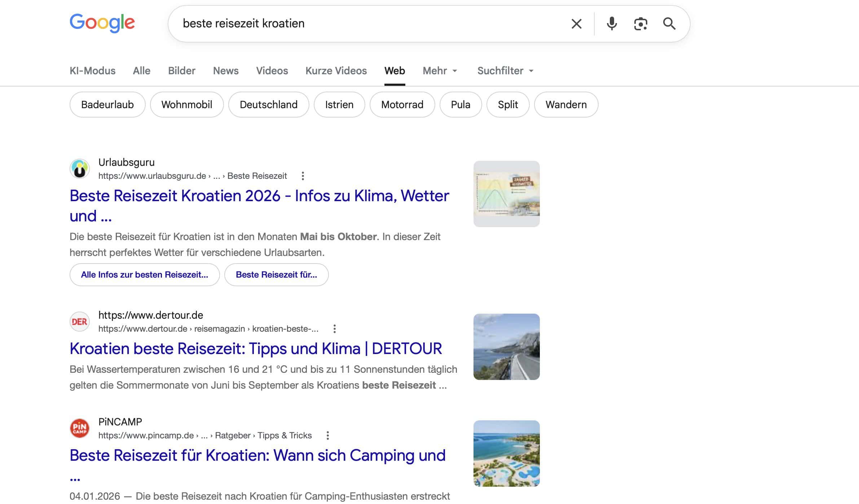Open PiNCAMP result options three-dot menu
This screenshot has height=504, width=859.
[327, 436]
